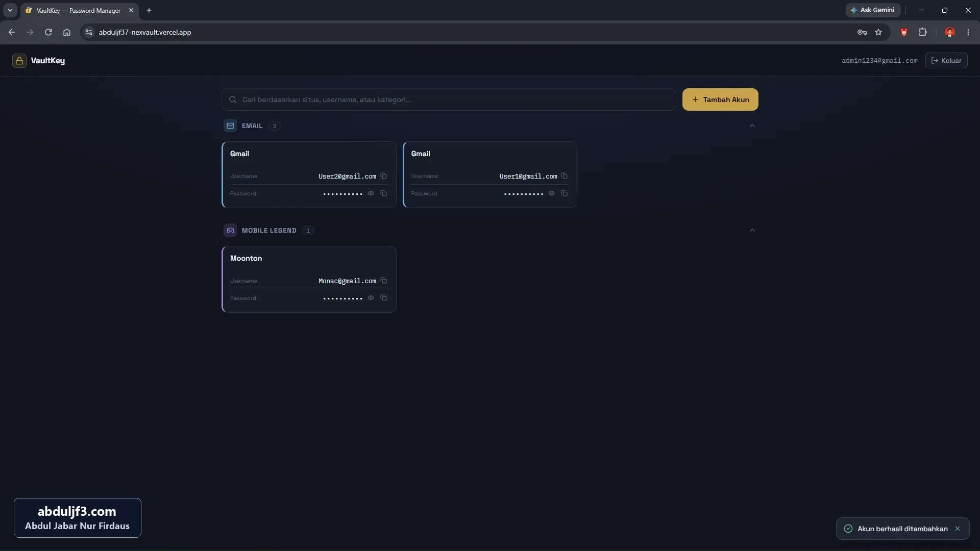The height and width of the screenshot is (551, 980).
Task: Click the EMAIL count badge 2
Action: pyautogui.click(x=274, y=126)
